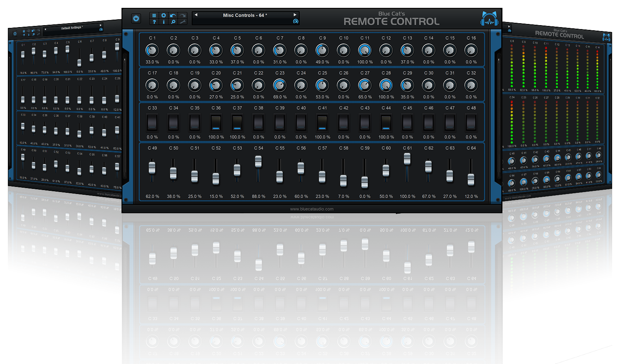Click the C 20 knob

tap(216, 85)
